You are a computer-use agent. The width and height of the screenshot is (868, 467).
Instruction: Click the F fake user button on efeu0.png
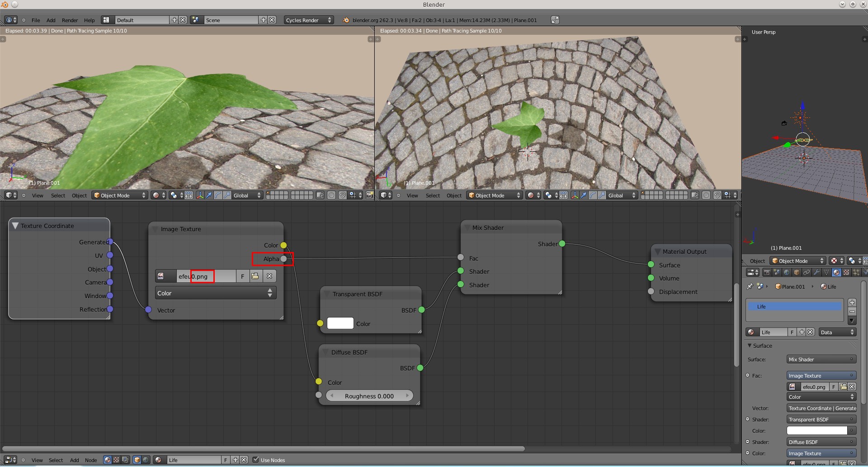pyautogui.click(x=242, y=276)
